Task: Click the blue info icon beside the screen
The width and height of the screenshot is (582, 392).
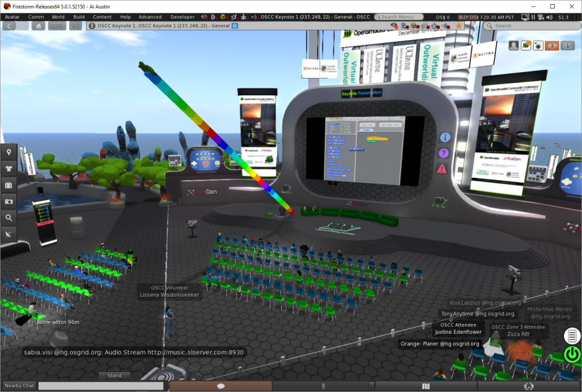Action: [445, 138]
